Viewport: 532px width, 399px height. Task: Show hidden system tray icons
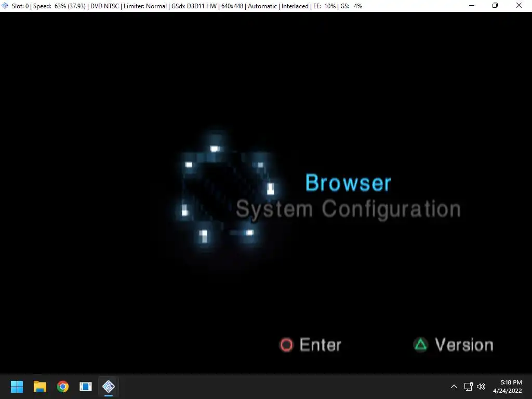pos(454,387)
